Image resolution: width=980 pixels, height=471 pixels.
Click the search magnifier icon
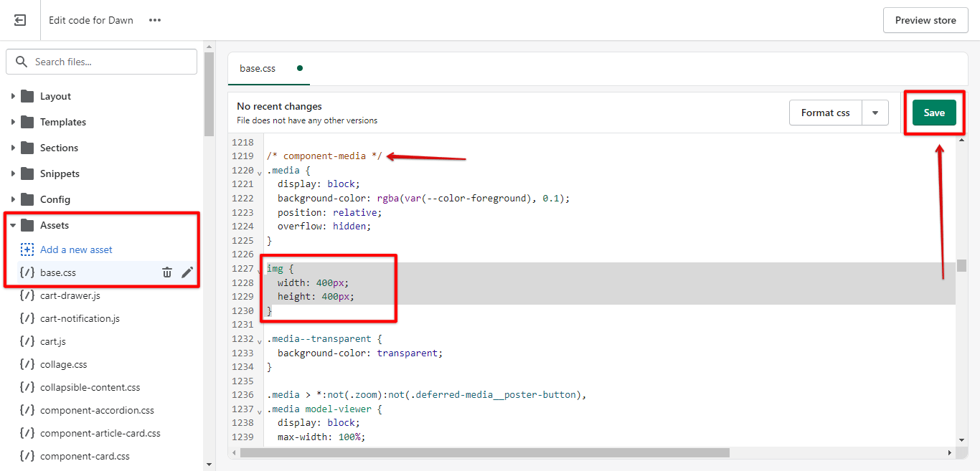coord(22,62)
